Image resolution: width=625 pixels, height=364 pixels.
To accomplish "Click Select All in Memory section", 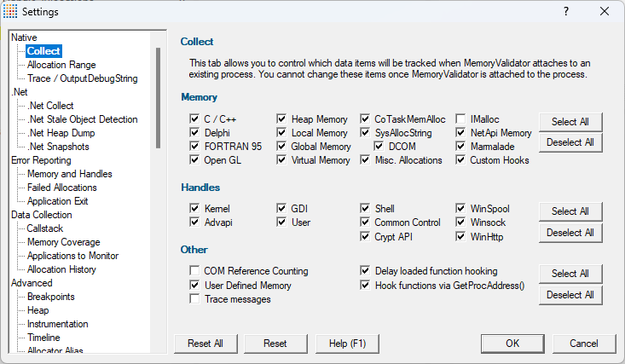I will point(570,122).
